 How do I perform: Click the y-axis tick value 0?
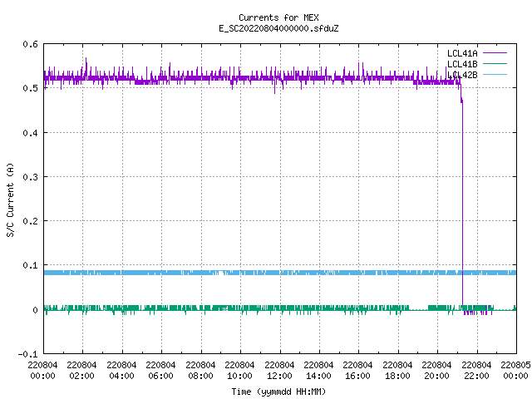tap(35, 310)
